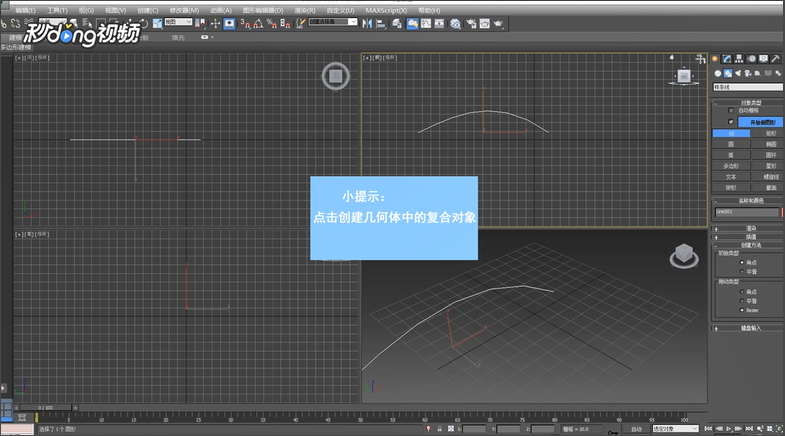The width and height of the screenshot is (785, 436).
Task: Open the Material Editor icon
Action: [x=455, y=23]
